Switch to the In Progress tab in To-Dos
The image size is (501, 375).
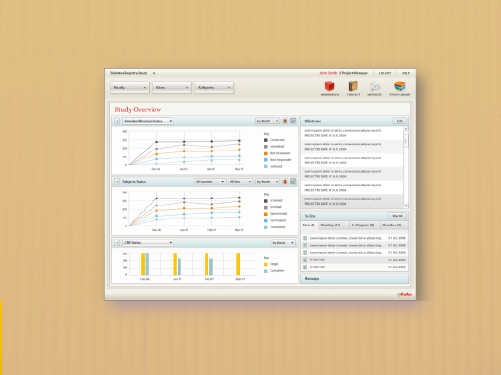365,225
